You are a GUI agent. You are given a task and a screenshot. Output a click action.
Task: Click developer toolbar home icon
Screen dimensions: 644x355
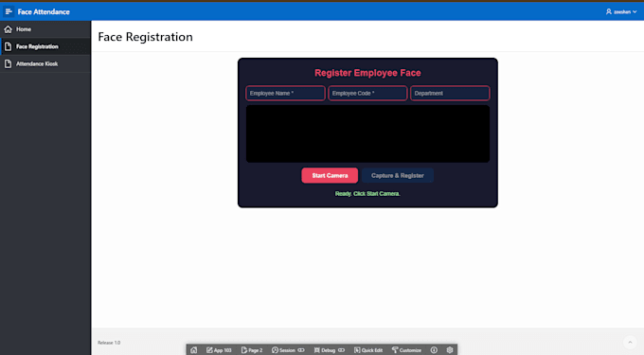pyautogui.click(x=194, y=350)
